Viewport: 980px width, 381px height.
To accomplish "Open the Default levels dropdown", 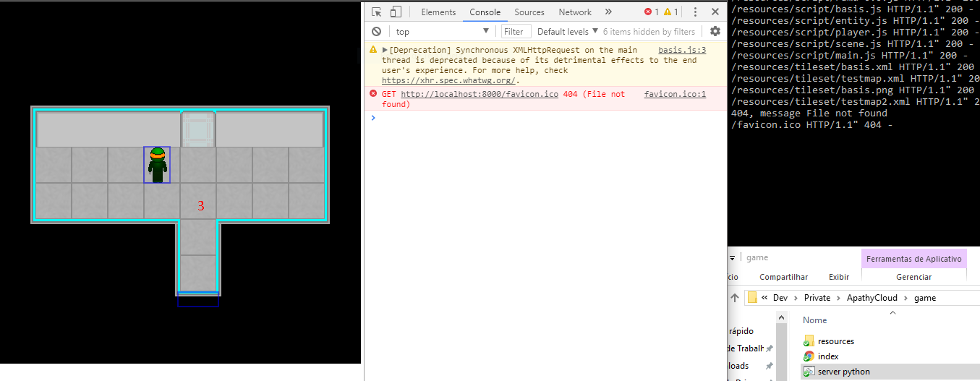I will tap(568, 31).
